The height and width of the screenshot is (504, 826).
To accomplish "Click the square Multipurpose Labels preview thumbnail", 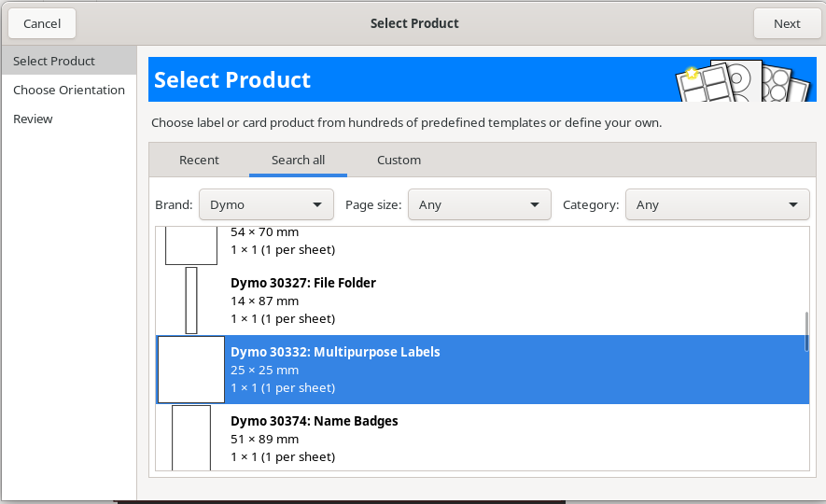I will point(191,370).
